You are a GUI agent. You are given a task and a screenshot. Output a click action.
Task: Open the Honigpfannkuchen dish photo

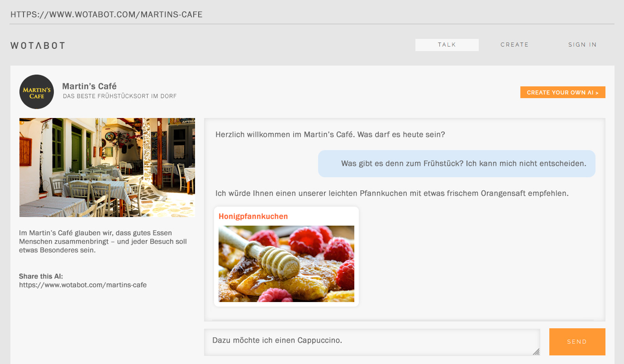click(x=286, y=264)
